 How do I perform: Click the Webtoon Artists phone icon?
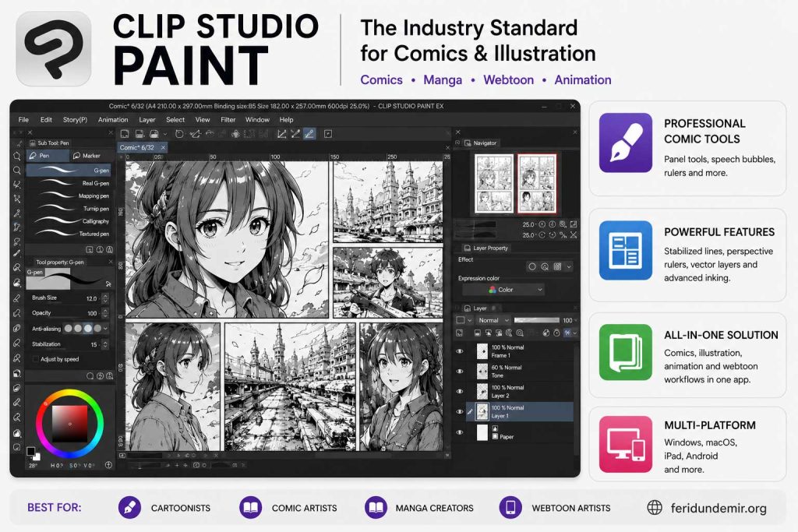510,508
